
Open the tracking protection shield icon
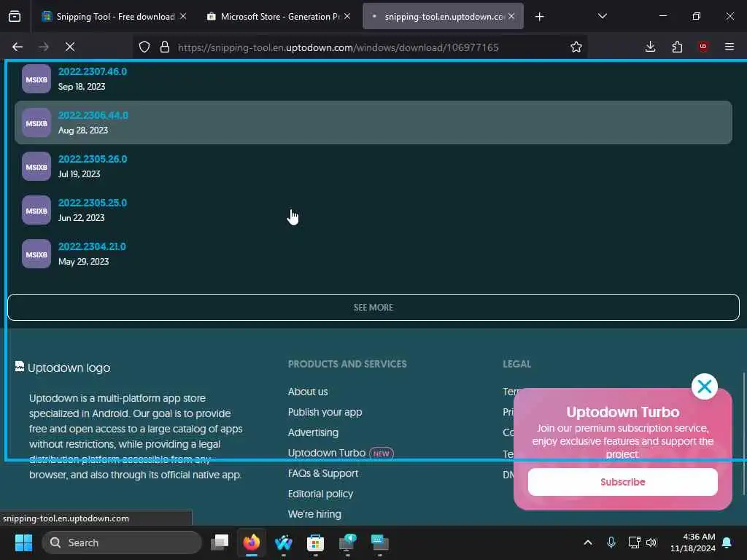pyautogui.click(x=144, y=47)
